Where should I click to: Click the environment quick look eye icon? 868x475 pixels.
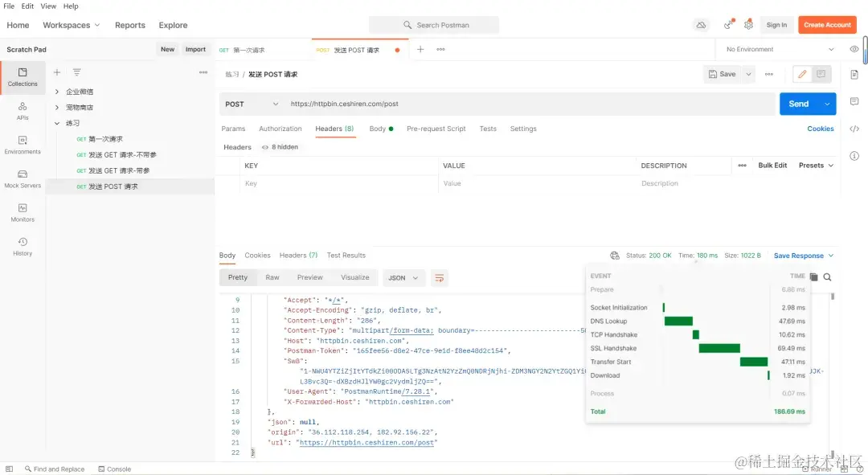tap(854, 49)
